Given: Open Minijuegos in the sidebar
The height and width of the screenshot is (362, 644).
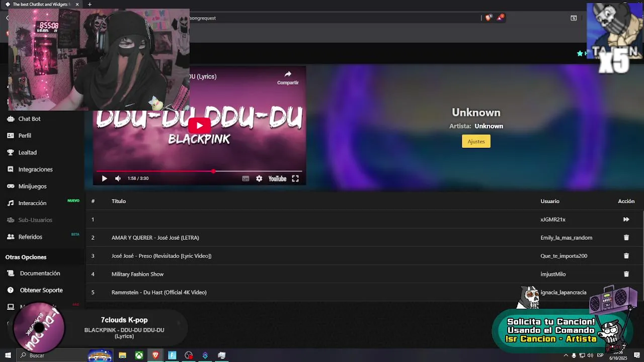Looking at the screenshot, I should click(x=32, y=186).
